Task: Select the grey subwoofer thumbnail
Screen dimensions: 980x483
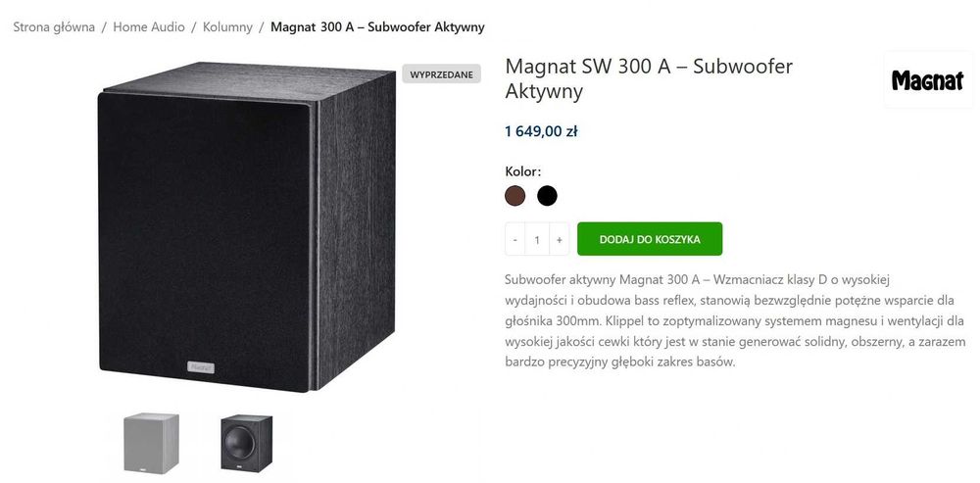Action: point(151,443)
